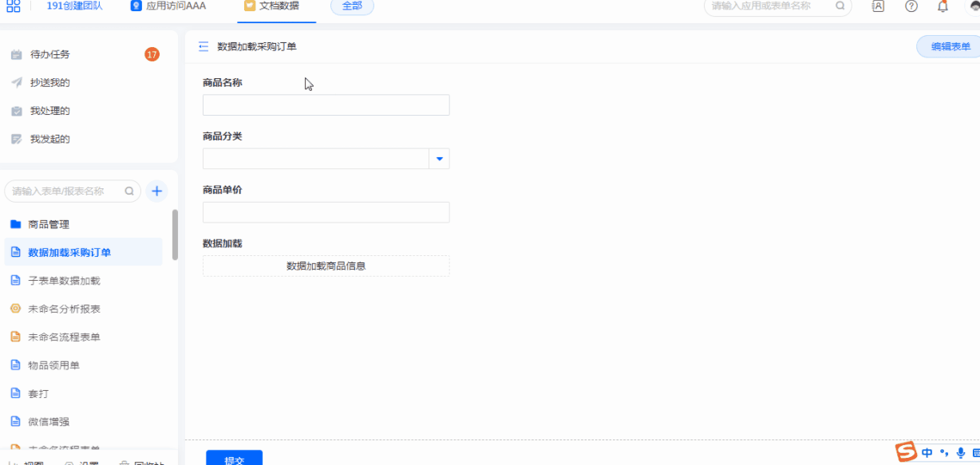Click into the 商品名称 input field
Image resolution: width=980 pixels, height=465 pixels.
326,105
